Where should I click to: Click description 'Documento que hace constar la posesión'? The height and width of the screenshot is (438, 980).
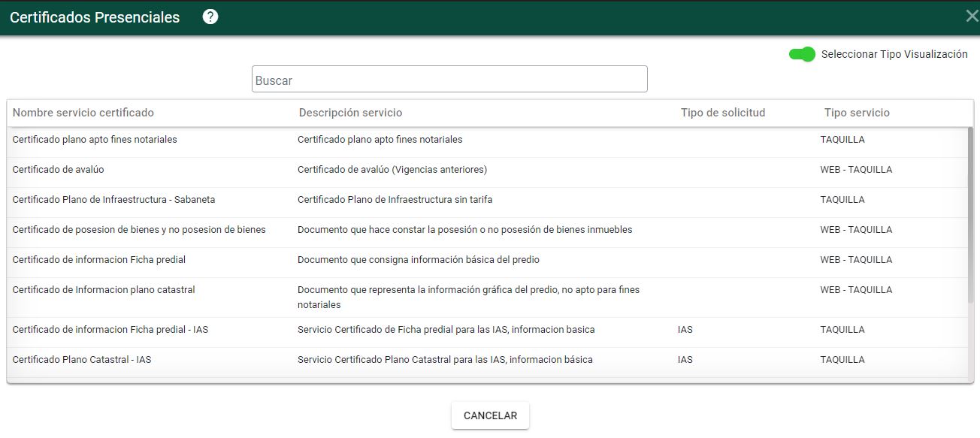click(x=465, y=230)
